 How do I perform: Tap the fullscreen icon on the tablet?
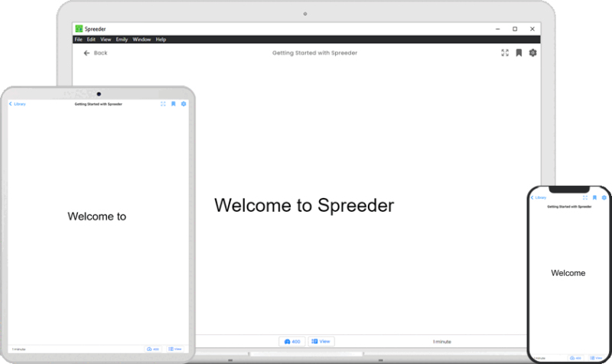163,104
